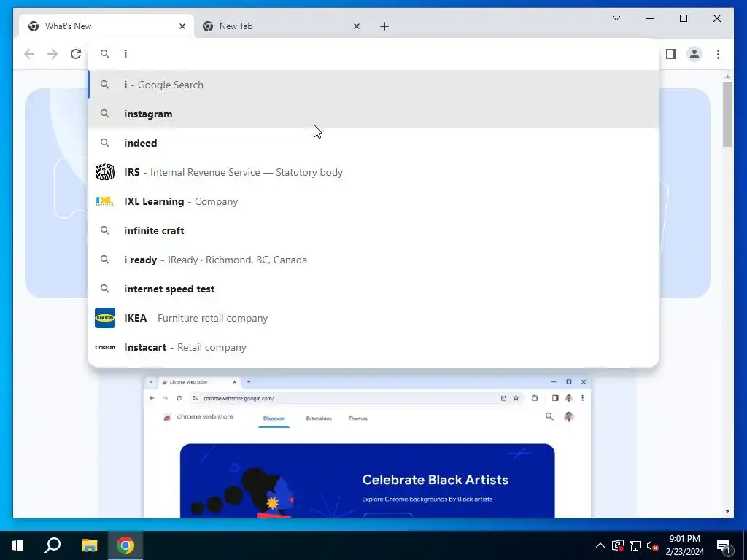Viewport: 747px width, 560px height.
Task: Click the search icon beside instagram
Action: tap(105, 114)
